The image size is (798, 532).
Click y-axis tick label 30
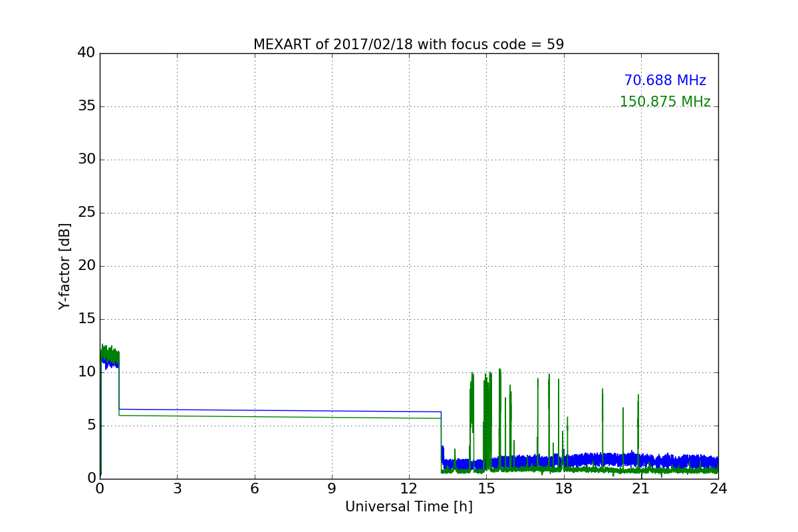[x=86, y=159]
